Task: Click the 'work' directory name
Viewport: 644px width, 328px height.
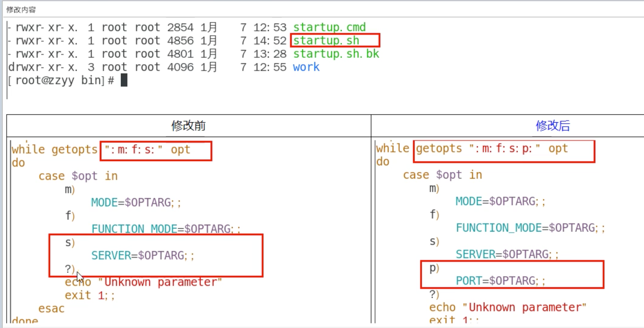Action: pyautogui.click(x=306, y=67)
